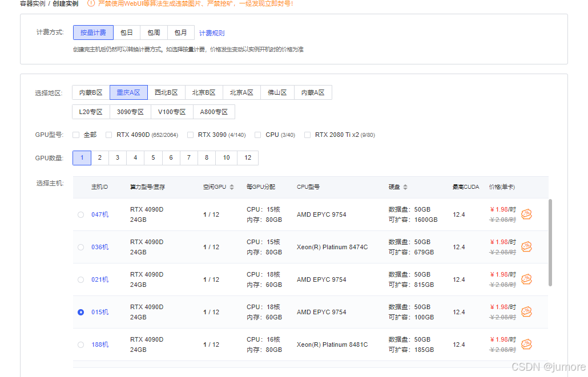
Task: Set GPU count to 4
Action: 135,158
